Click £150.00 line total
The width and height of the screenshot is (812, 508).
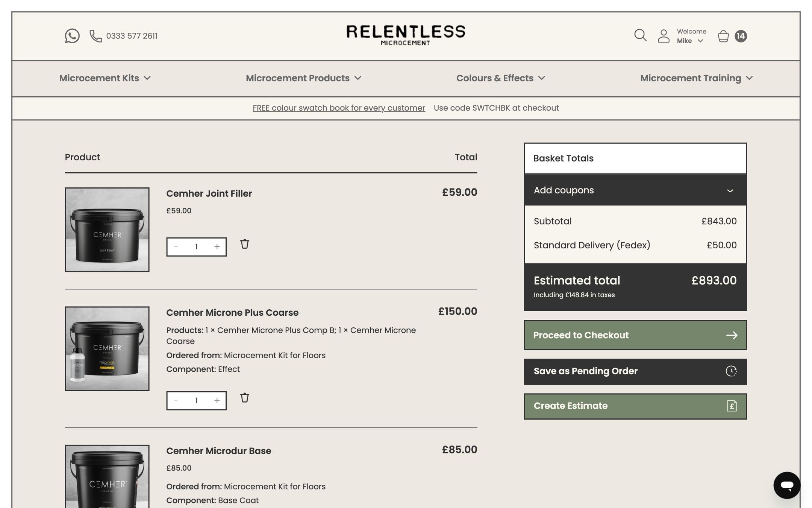click(x=458, y=311)
